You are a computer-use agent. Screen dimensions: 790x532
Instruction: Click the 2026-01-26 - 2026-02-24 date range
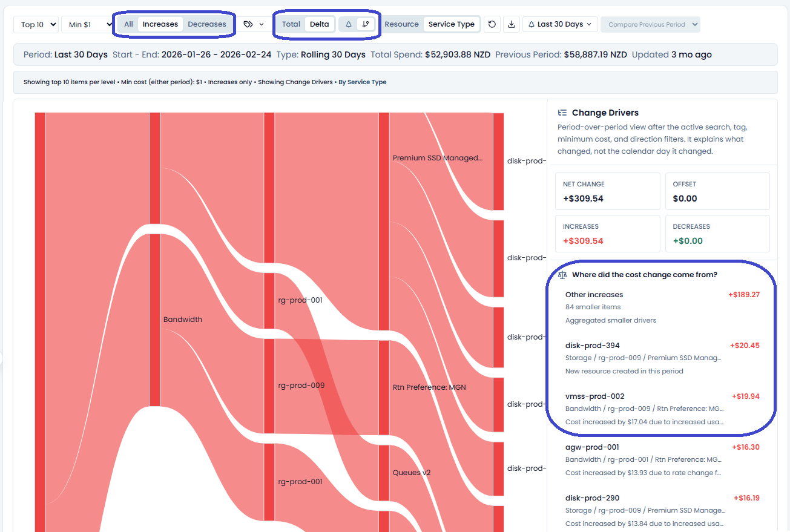[217, 54]
